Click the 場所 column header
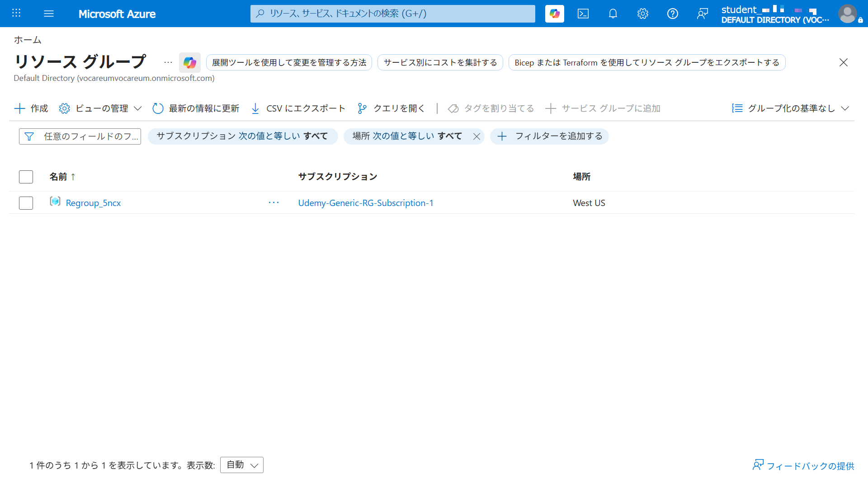Screen dimensions: 868x488 coord(582,177)
